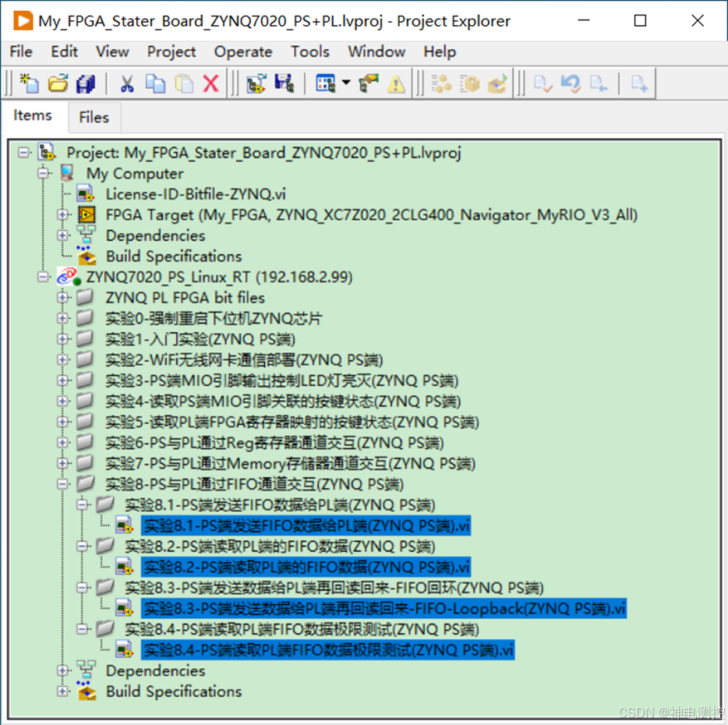Open the Filter View dropdown arrow
The width and height of the screenshot is (728, 725).
346,83
